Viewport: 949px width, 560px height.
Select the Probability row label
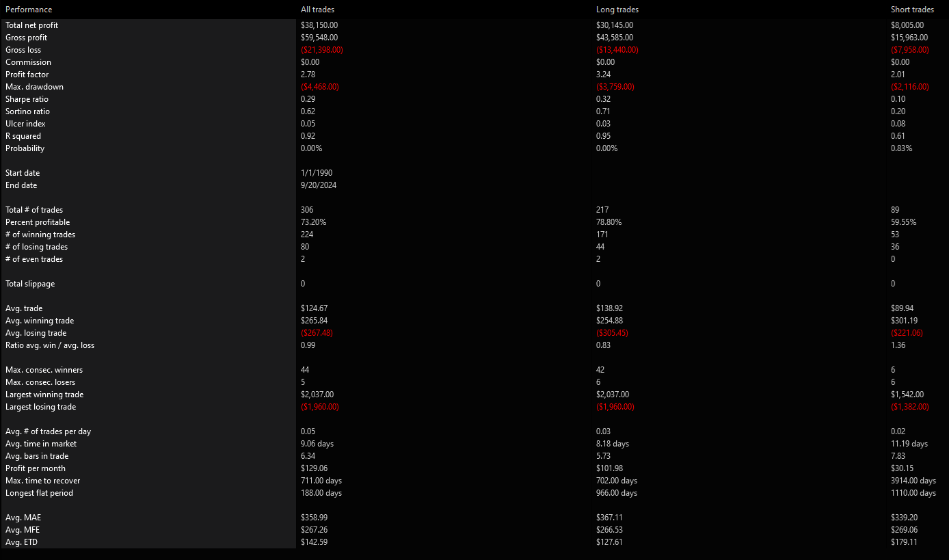pyautogui.click(x=25, y=148)
